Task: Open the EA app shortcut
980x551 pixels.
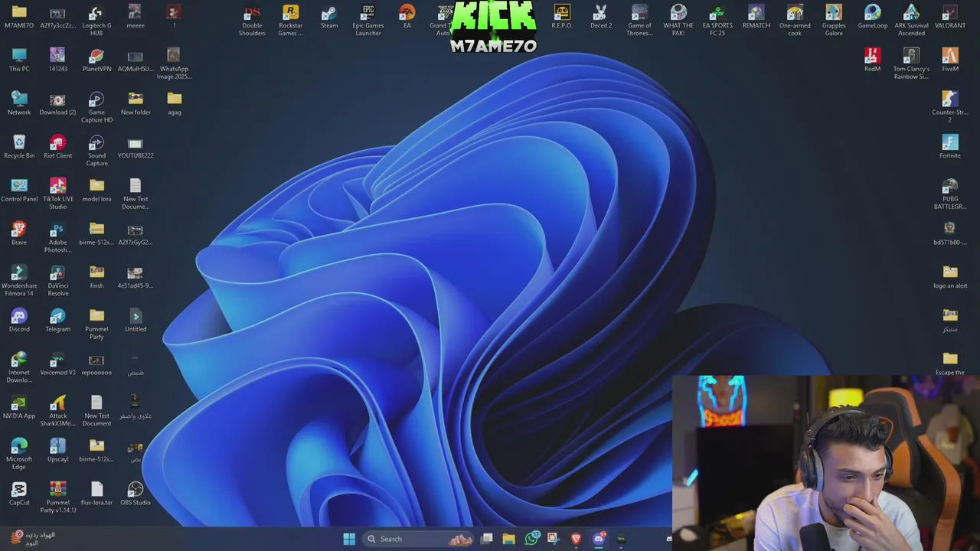Action: 407,18
